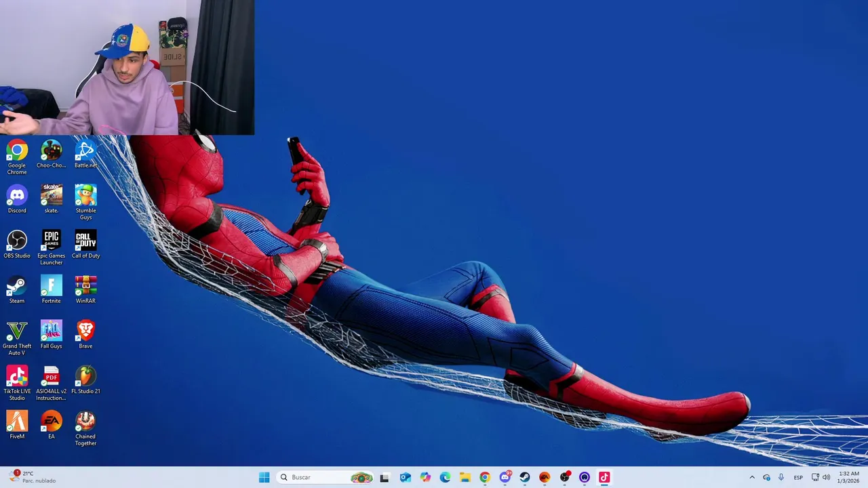Launch Stumble Guys from the desktop

pos(85,202)
